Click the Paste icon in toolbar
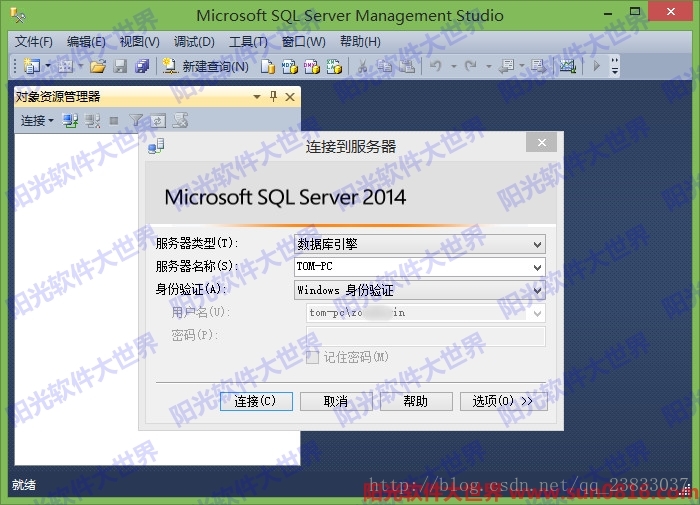700x505 pixels. pyautogui.click(x=407, y=67)
